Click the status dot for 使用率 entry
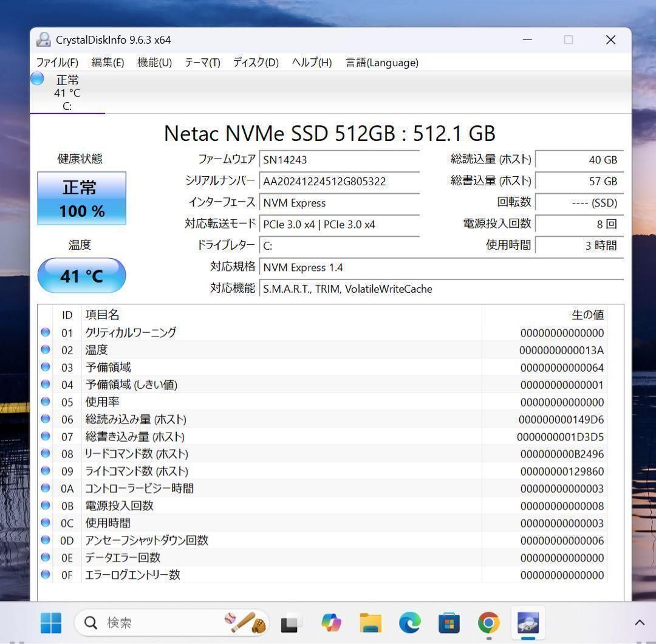The width and height of the screenshot is (656, 644). click(46, 401)
